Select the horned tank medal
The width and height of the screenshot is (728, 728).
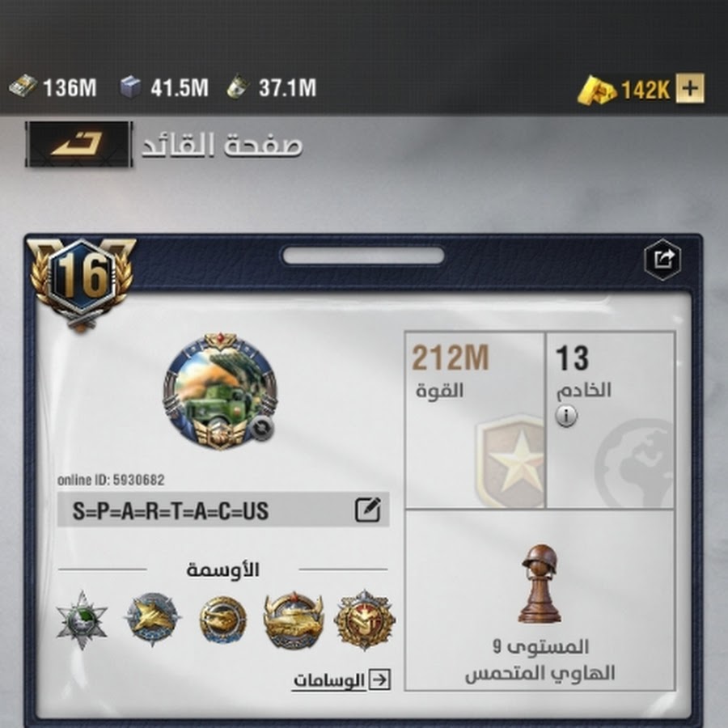pyautogui.click(x=293, y=620)
